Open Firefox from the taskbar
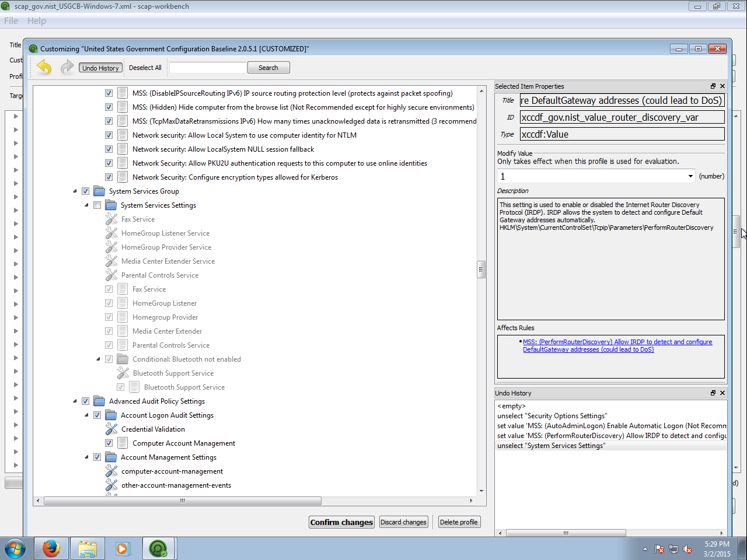The height and width of the screenshot is (560, 747). point(51,549)
